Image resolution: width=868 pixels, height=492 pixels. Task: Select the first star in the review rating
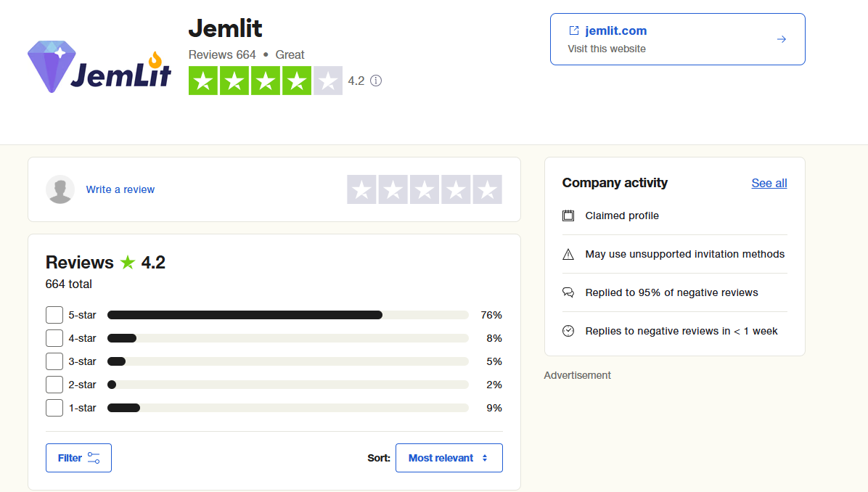click(361, 190)
